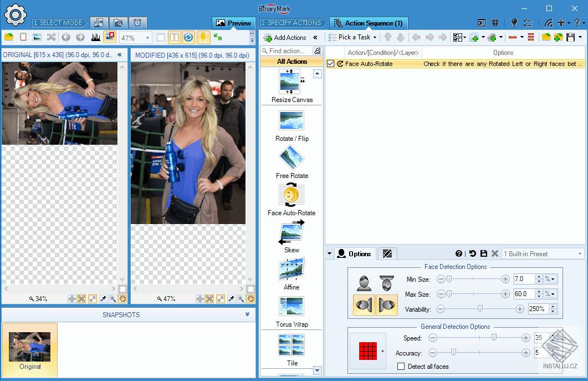
Task: Click the Variability slider handle
Action: point(480,309)
